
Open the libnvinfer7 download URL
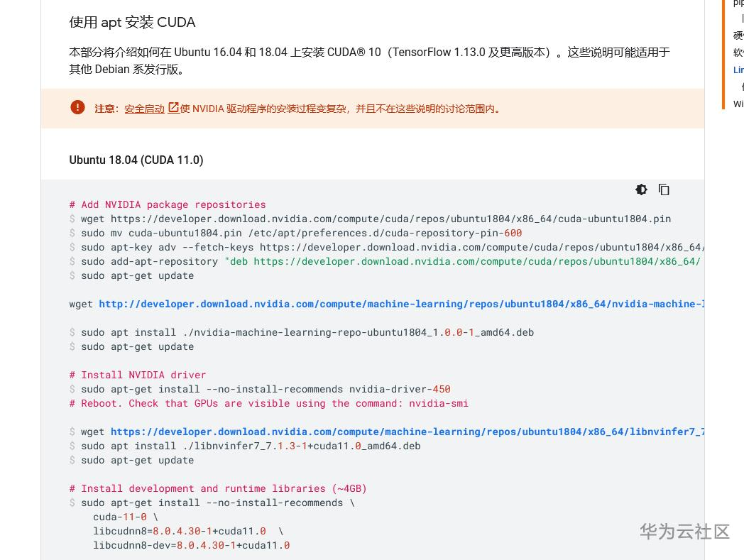tap(407, 432)
